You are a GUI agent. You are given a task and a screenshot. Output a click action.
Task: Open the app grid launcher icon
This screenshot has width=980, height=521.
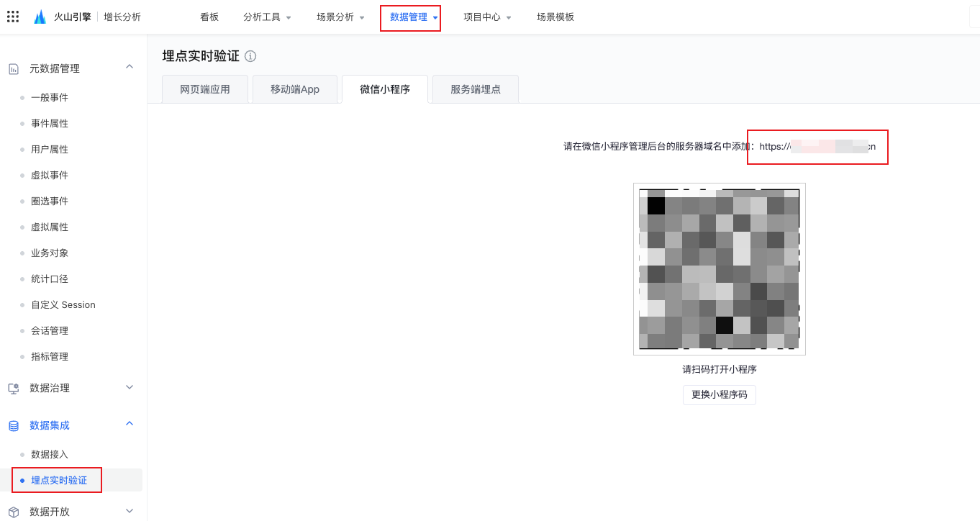click(13, 17)
